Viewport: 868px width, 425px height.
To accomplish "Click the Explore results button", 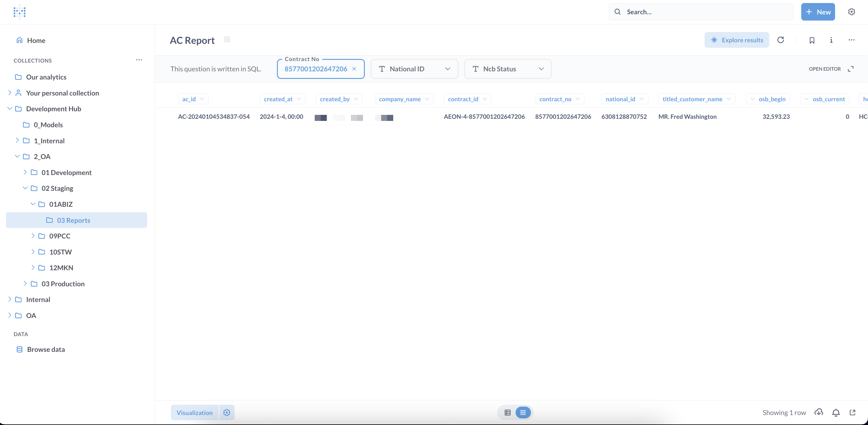I will (737, 40).
